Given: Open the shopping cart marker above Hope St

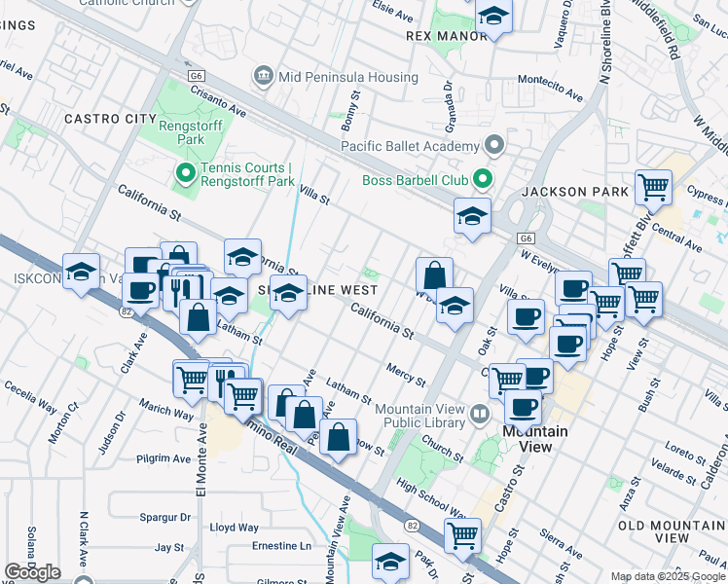Looking at the screenshot, I should [606, 307].
